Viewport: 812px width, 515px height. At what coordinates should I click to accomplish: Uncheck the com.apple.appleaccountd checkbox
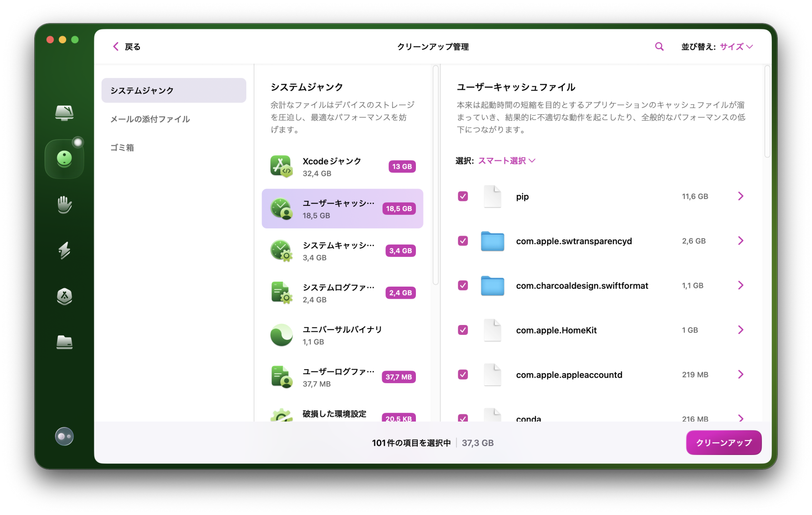(463, 375)
